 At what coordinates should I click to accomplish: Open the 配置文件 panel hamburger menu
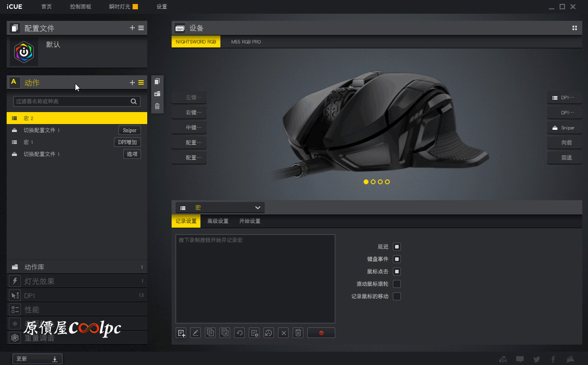(141, 28)
